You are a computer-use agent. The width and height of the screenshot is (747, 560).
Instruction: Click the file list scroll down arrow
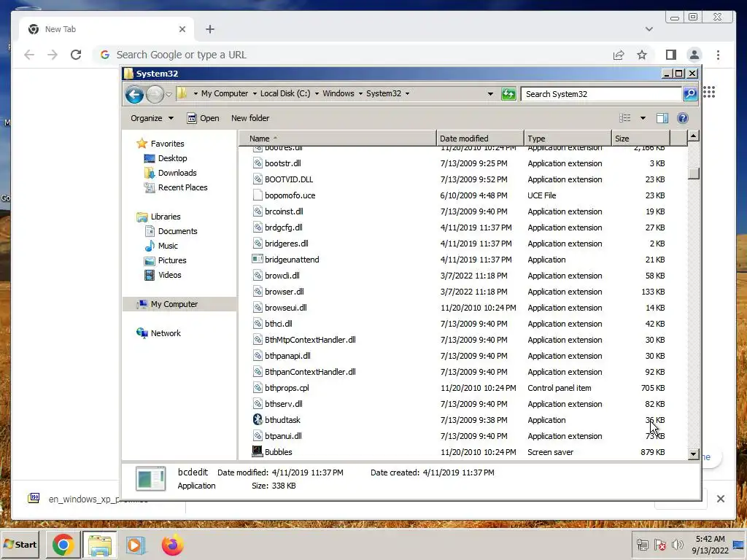point(694,454)
